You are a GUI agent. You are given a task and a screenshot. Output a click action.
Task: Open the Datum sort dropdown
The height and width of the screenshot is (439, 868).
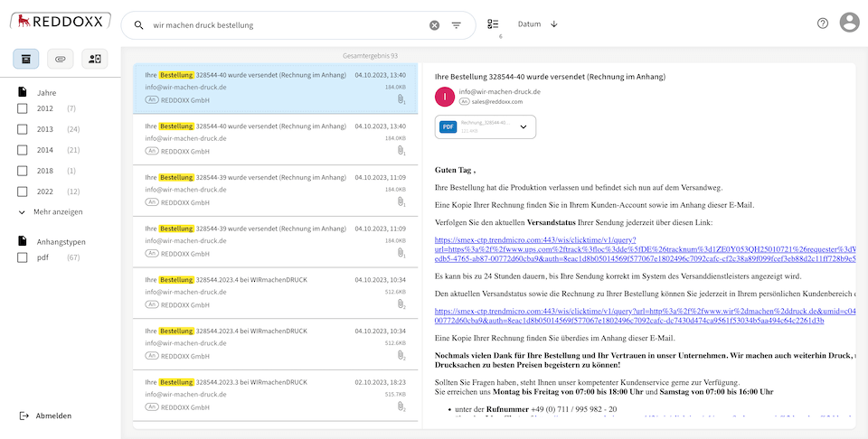[x=529, y=24]
